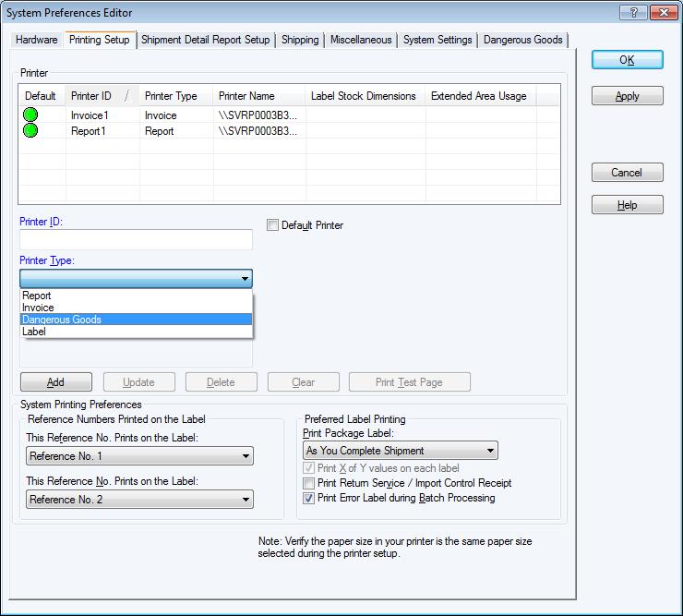Select Dangerous Goods in Printer Type list
Image resolution: width=683 pixels, height=616 pixels.
tap(136, 320)
